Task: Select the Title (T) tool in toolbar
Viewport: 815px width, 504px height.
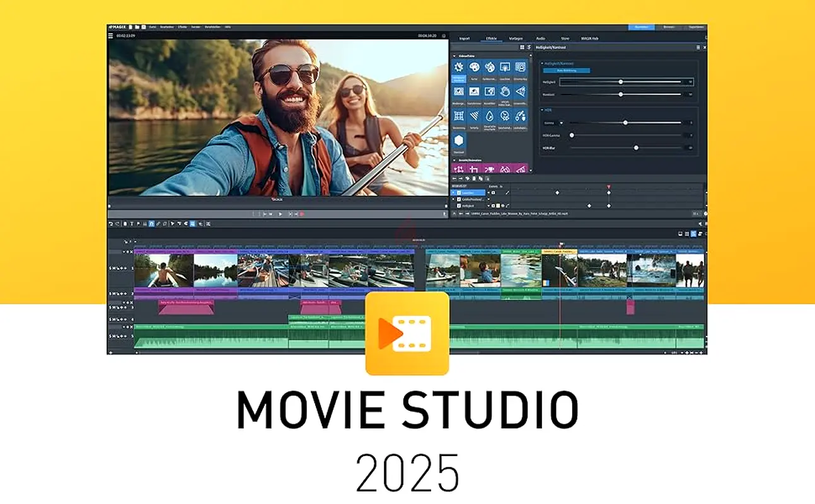Action: coord(131,223)
